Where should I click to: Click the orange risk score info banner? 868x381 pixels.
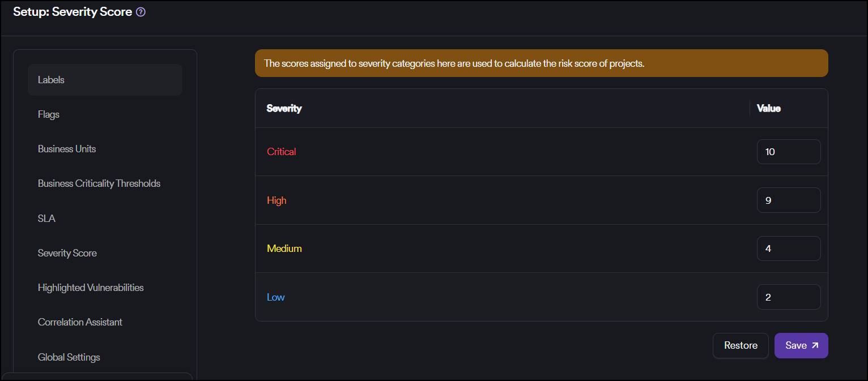point(541,63)
